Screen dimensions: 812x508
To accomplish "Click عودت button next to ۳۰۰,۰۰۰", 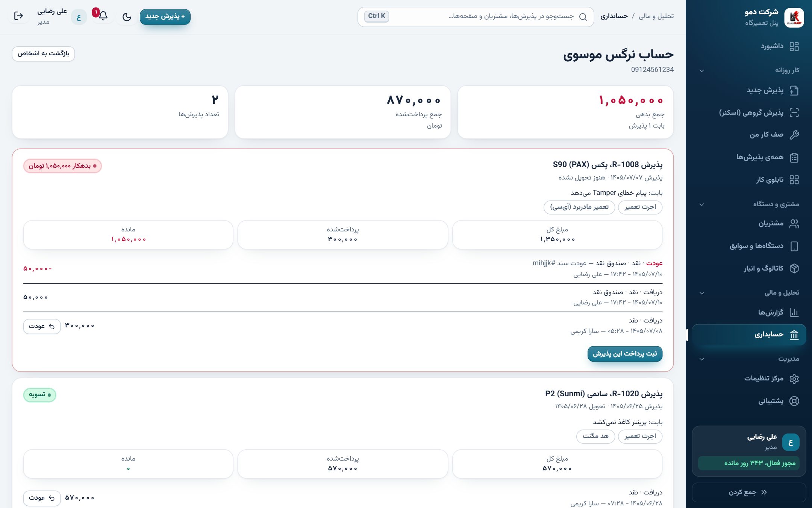I will 42,326.
